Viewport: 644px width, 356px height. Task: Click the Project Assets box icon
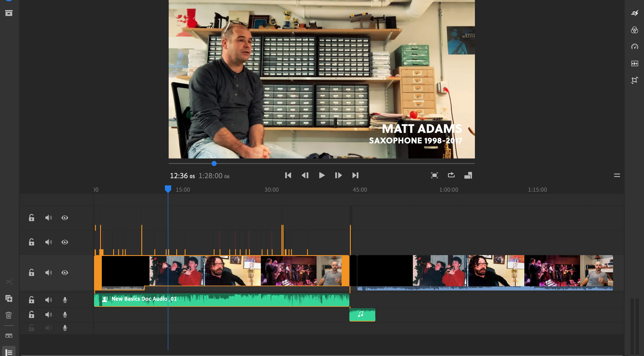click(9, 13)
